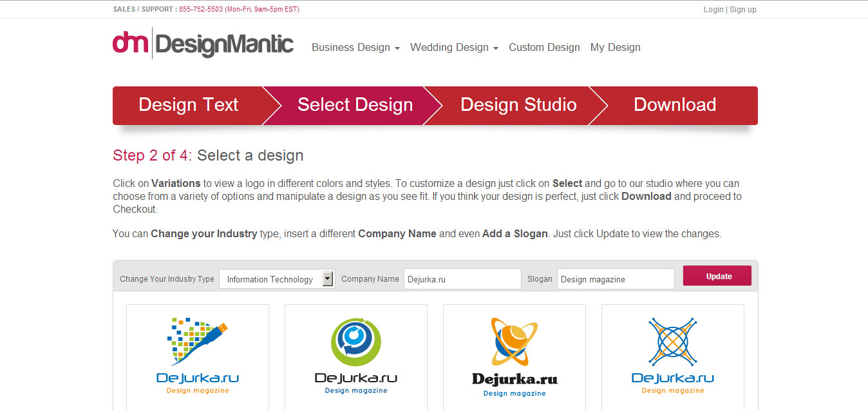Click the DesignMantic logo
The image size is (868, 410).
pyautogui.click(x=203, y=44)
